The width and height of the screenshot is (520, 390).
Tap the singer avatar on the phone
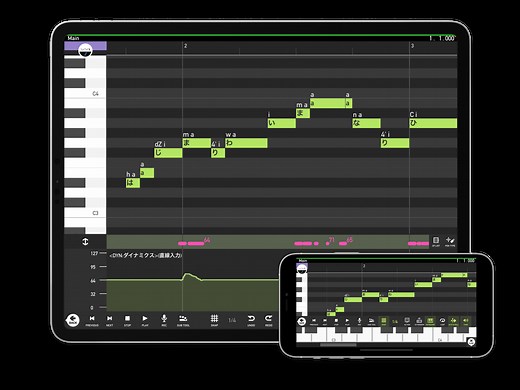click(302, 269)
